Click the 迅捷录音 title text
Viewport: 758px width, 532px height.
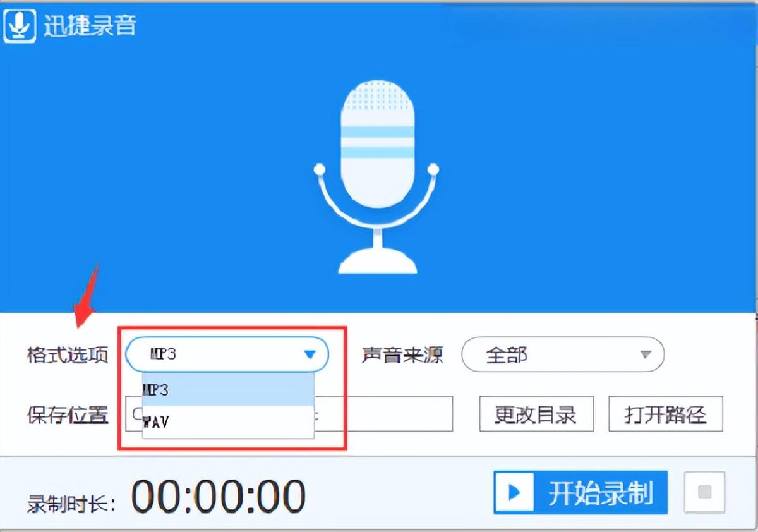click(x=90, y=25)
